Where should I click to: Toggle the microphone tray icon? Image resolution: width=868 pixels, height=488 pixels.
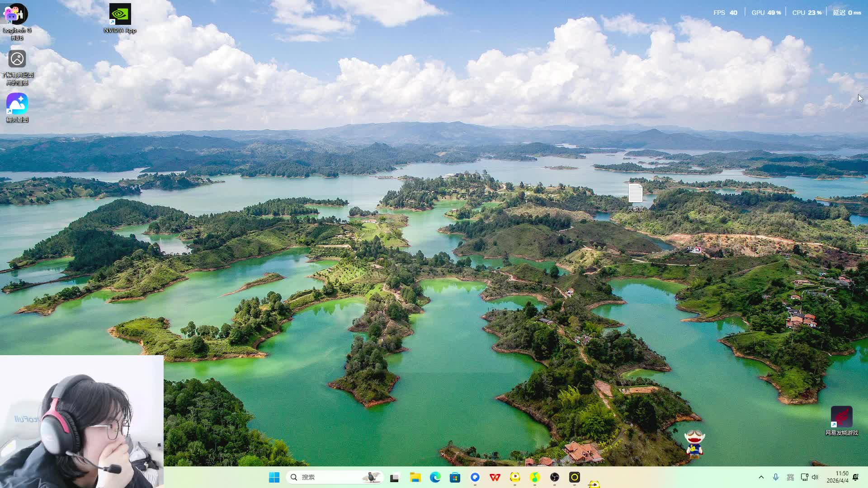point(776,477)
